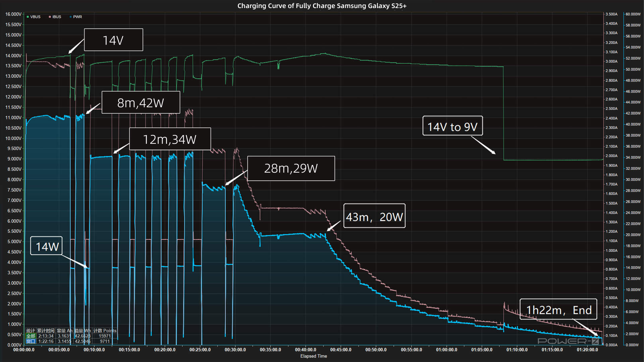
Task: Click the 9.000V voltage axis label
Action: click(14, 159)
